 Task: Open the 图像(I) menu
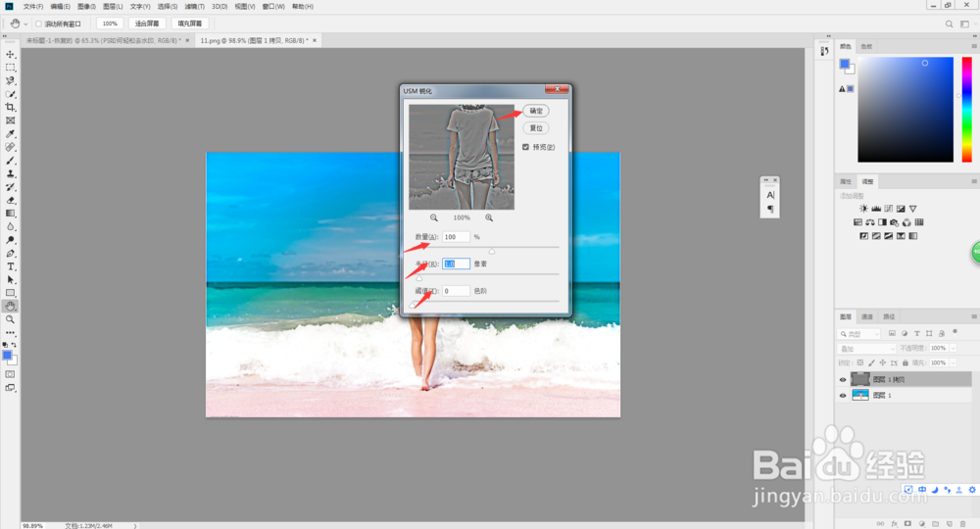pyautogui.click(x=87, y=6)
